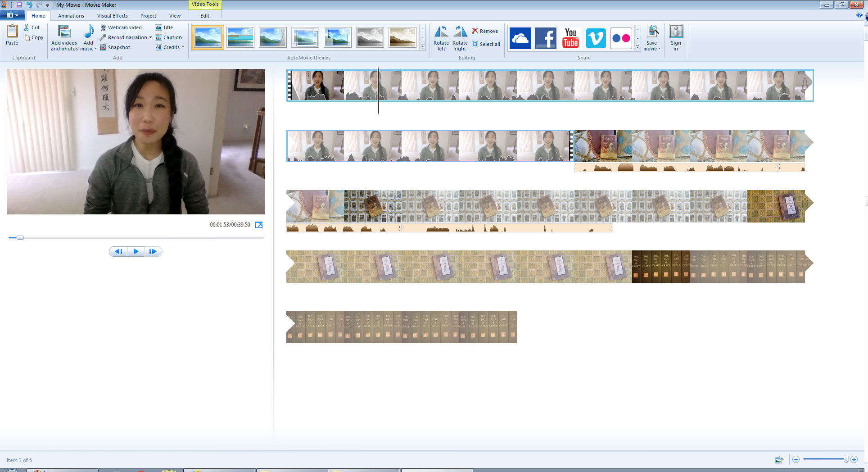868x472 pixels.
Task: Click the Rotate left icon
Action: [441, 32]
